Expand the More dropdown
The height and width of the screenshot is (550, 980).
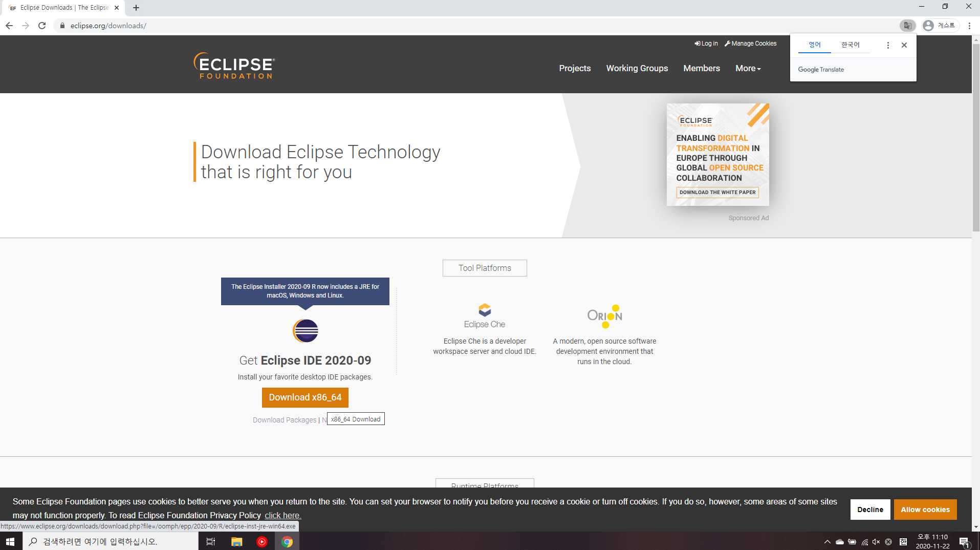(x=748, y=68)
